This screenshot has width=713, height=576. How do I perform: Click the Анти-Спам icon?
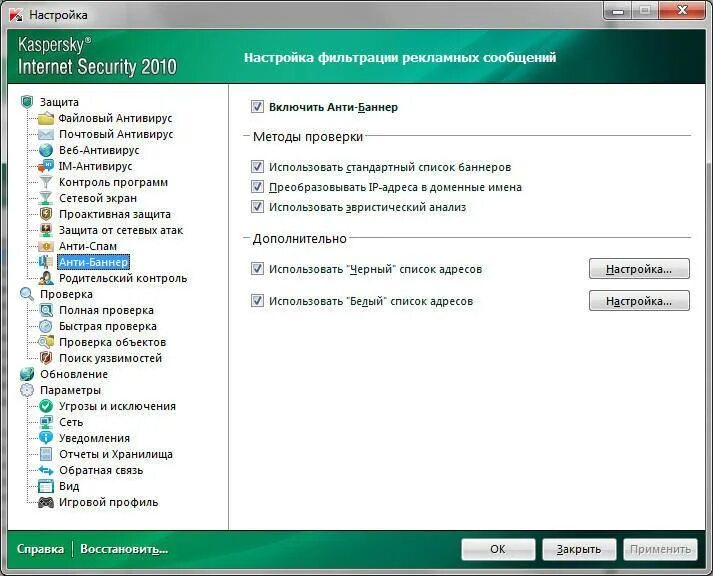45,246
